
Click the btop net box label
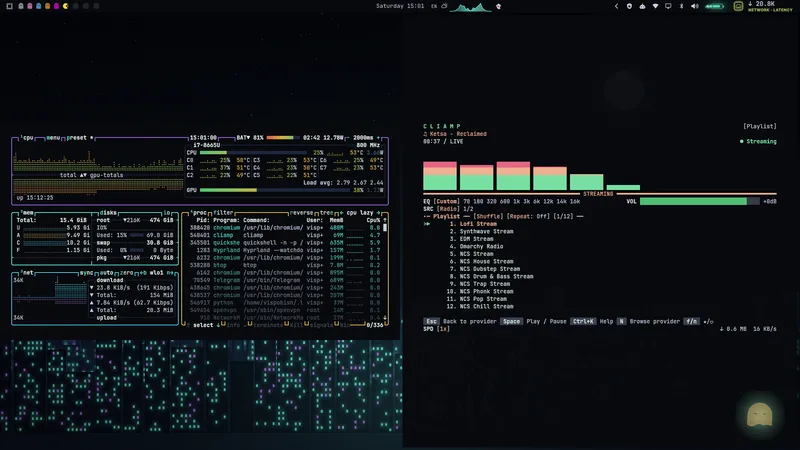27,272
